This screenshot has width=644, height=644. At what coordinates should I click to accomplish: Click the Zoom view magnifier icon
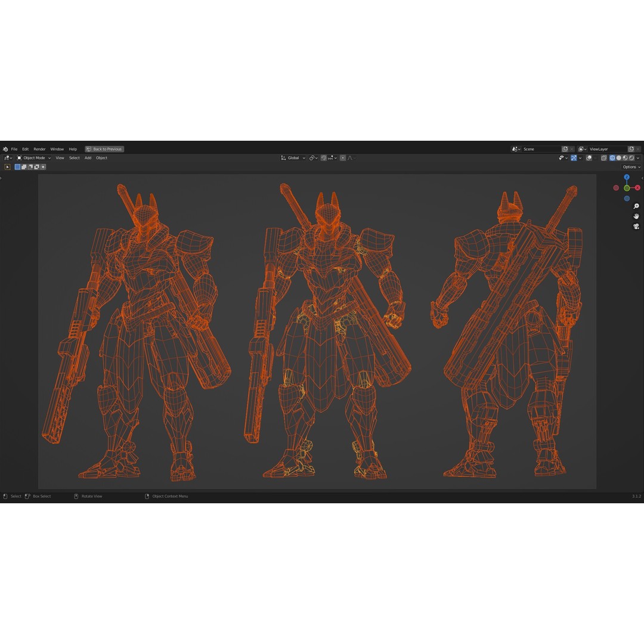(x=636, y=206)
